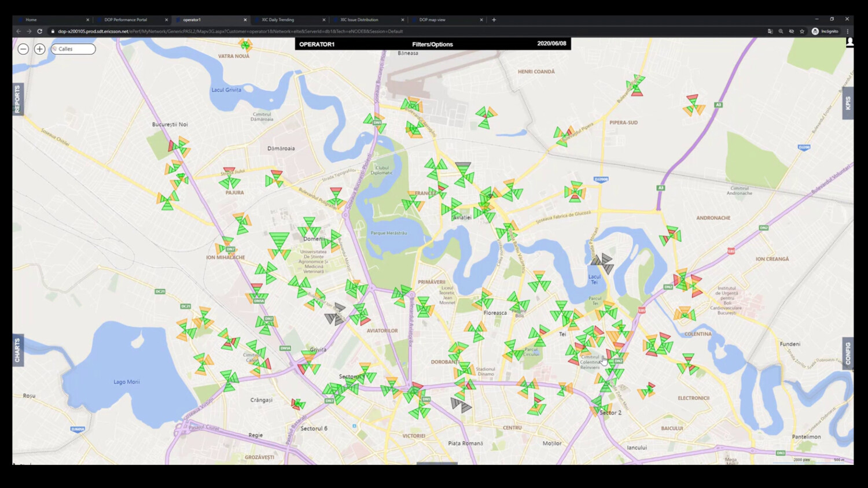Open Filters/Options in the header bar
This screenshot has width=868, height=488.
[x=432, y=44]
